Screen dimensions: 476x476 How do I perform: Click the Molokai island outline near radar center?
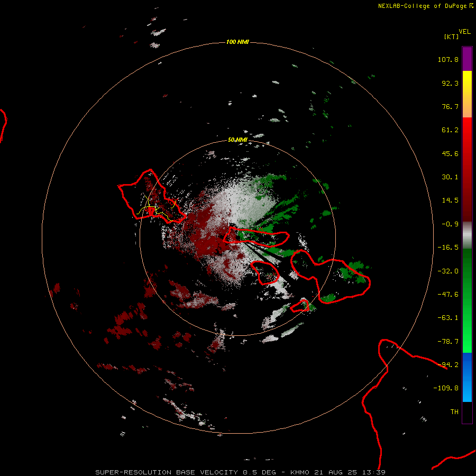pos(256,237)
